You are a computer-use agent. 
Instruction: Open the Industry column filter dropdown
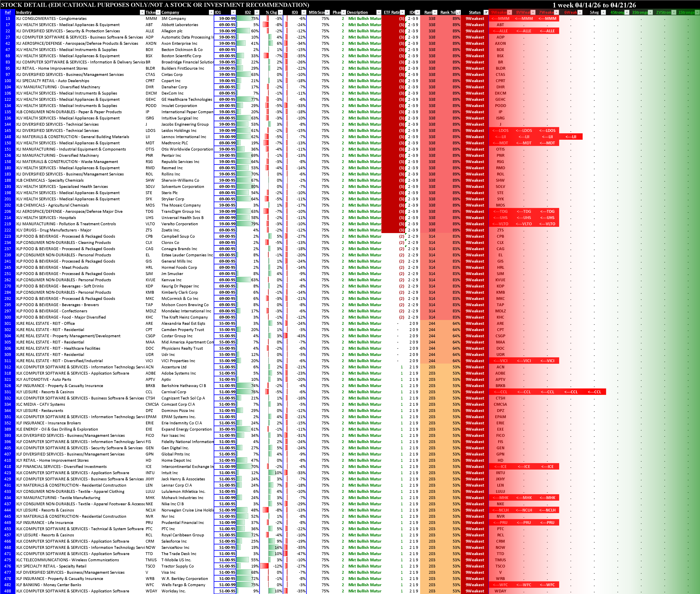click(x=142, y=12)
